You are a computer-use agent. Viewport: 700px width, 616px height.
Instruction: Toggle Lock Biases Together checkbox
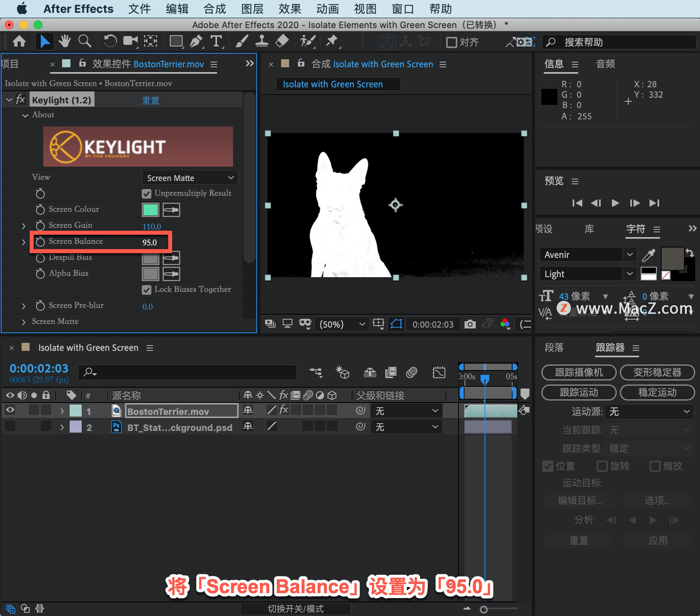click(x=147, y=290)
